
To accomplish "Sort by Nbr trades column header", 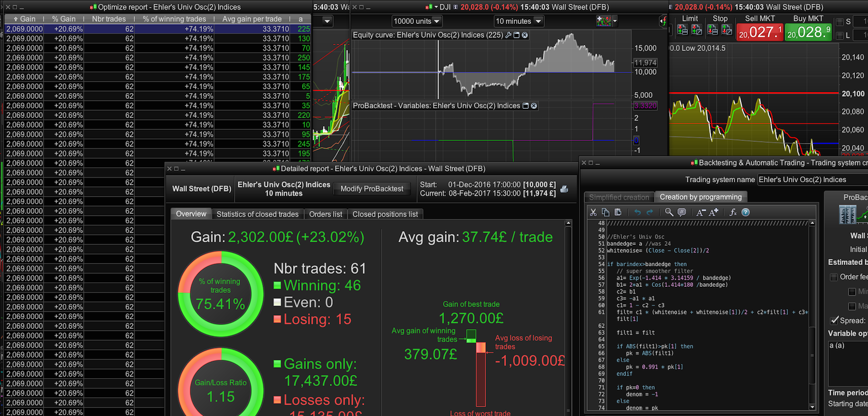I will (109, 19).
